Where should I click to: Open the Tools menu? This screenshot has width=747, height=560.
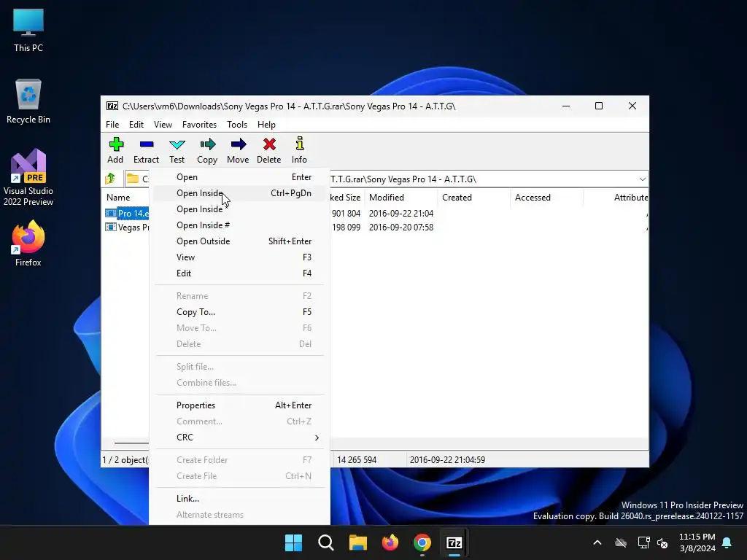pyautogui.click(x=237, y=124)
